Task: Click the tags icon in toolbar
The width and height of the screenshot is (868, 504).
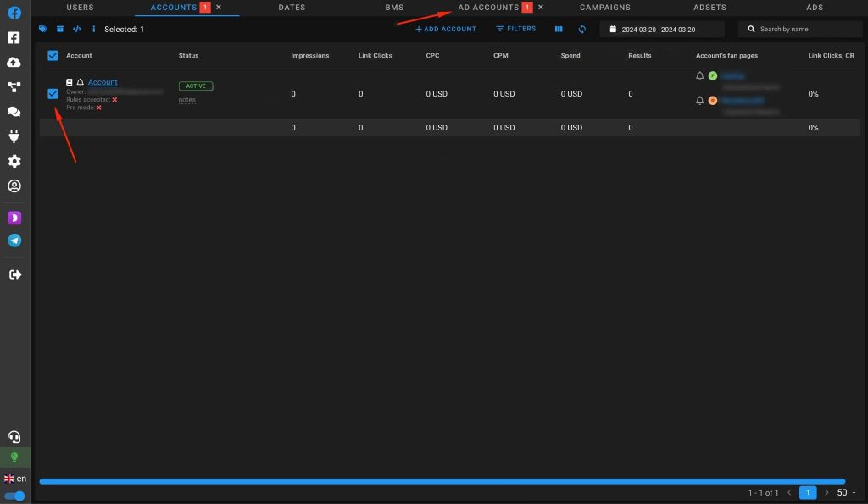Action: [x=43, y=29]
